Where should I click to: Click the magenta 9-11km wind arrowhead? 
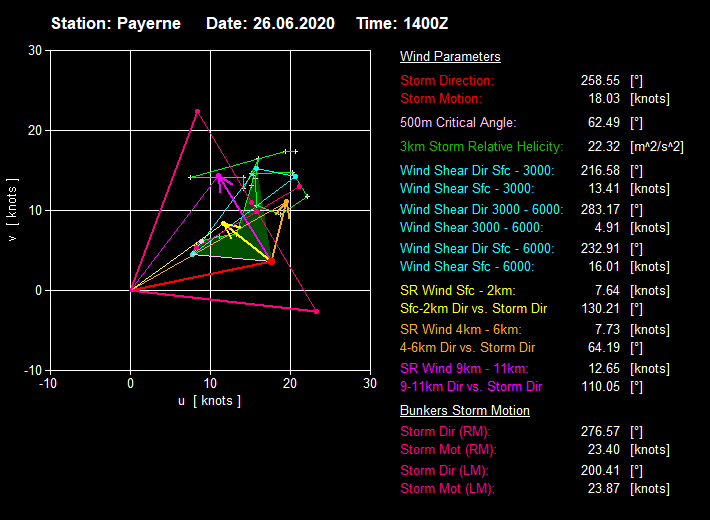click(x=219, y=177)
